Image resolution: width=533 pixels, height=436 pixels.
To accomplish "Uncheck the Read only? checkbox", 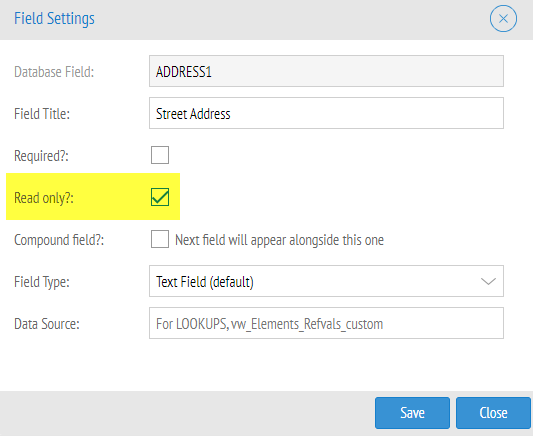I will click(160, 197).
